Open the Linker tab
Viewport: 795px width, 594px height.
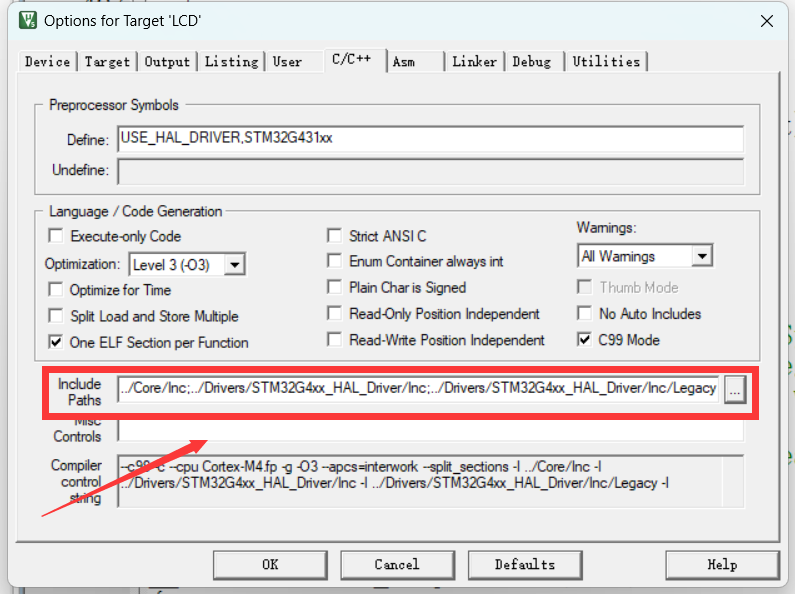[475, 62]
